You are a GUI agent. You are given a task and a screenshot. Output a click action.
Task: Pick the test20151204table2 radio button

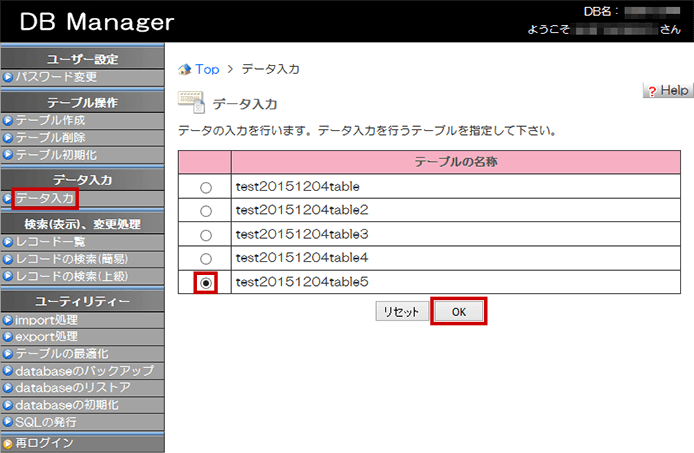pos(206,211)
